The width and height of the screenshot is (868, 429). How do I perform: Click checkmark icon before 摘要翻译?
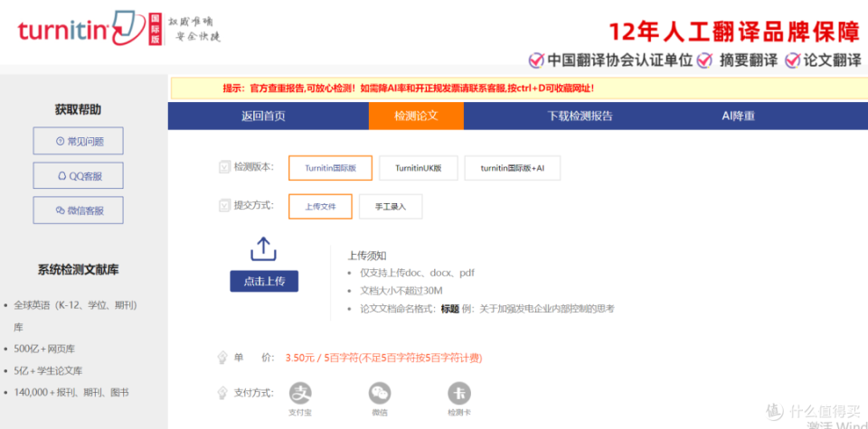[x=704, y=60]
